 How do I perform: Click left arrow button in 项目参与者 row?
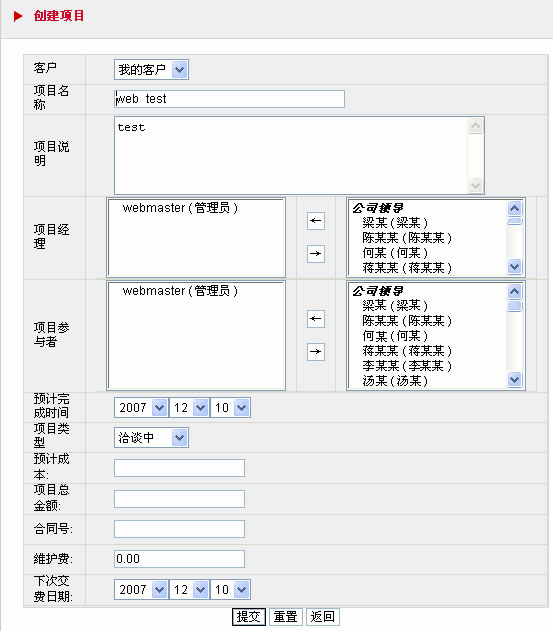(x=316, y=319)
